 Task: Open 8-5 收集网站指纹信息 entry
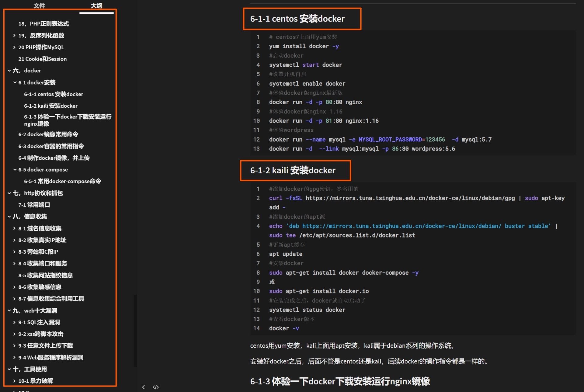point(45,275)
